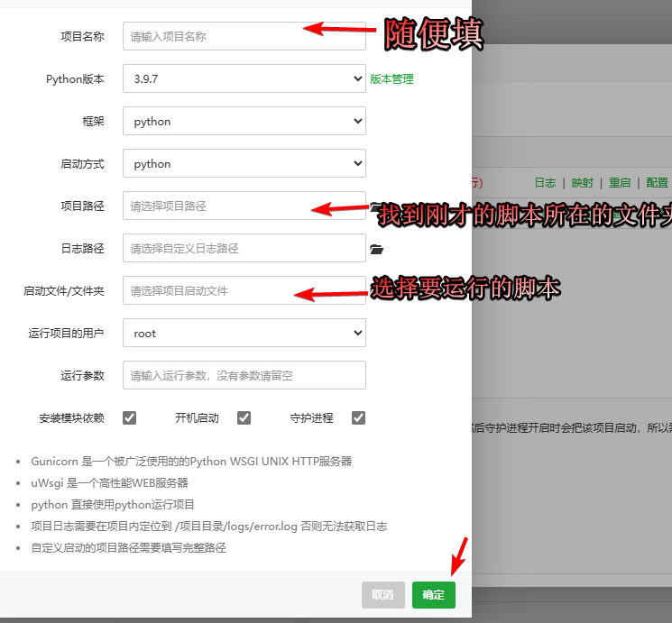Expand the 运行项目的用户 dropdown set to root
This screenshot has width=672, height=623.
244,334
